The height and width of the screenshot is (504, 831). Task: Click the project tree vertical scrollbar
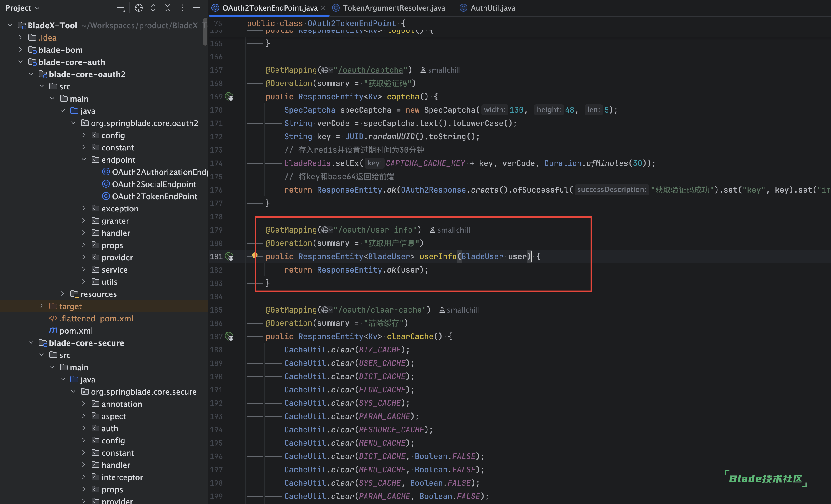[x=205, y=32]
